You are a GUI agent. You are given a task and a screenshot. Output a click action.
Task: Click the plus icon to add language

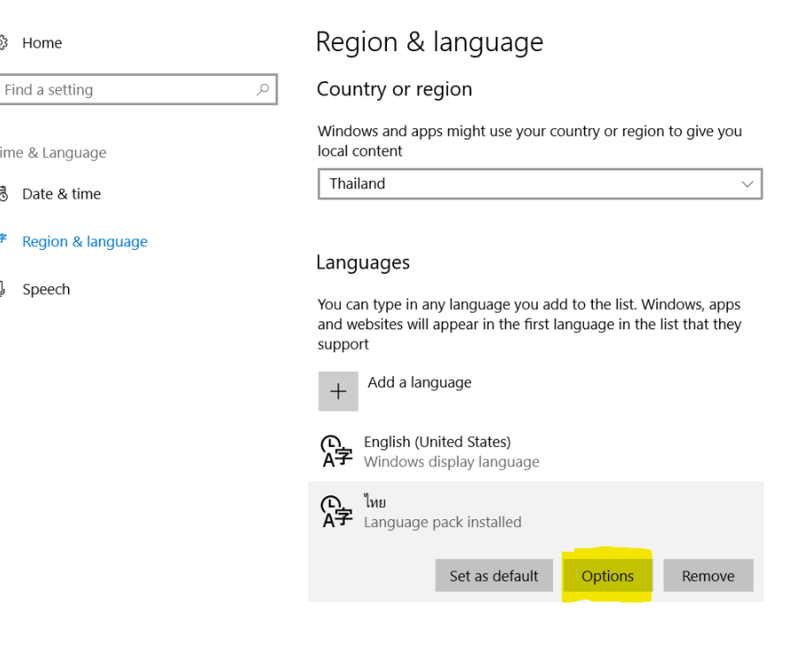(338, 391)
